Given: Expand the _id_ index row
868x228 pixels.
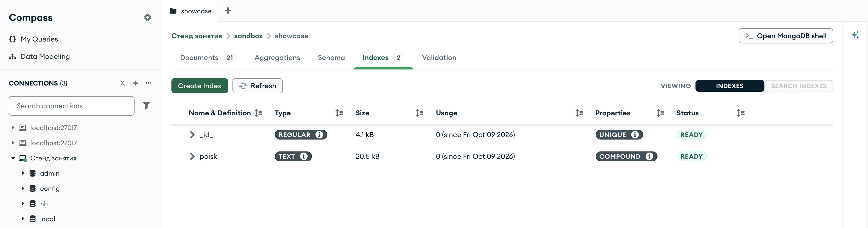Looking at the screenshot, I should tap(192, 135).
